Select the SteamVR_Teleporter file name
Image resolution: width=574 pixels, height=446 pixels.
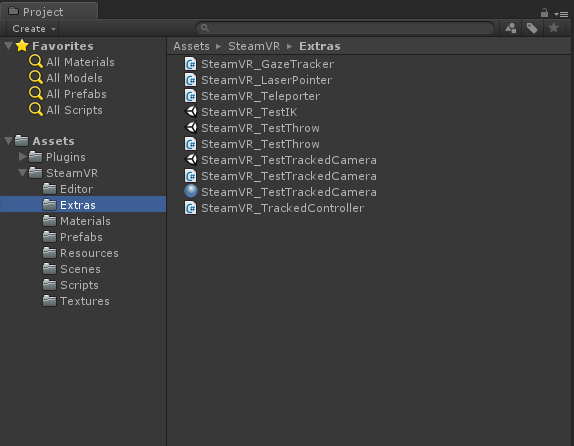261,96
